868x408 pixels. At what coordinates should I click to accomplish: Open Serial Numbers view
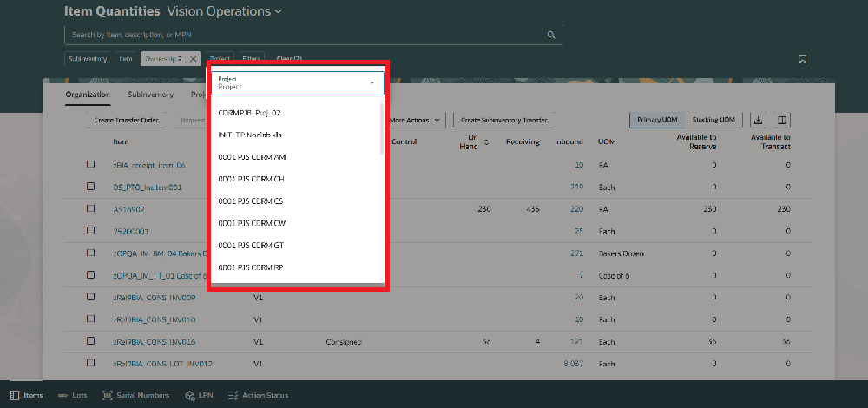click(135, 395)
